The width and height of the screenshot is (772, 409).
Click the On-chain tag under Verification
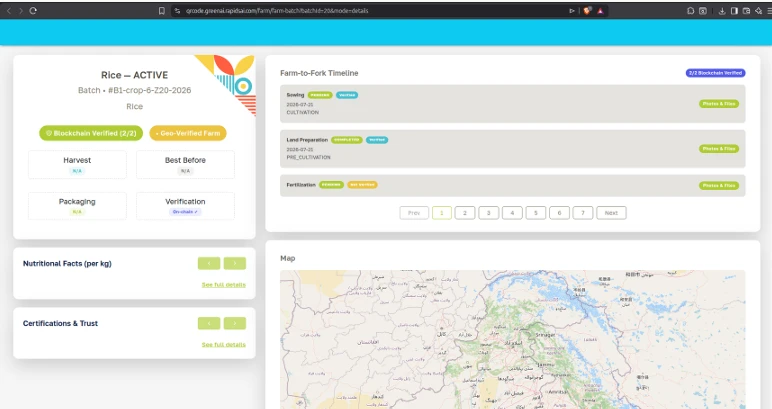click(185, 212)
